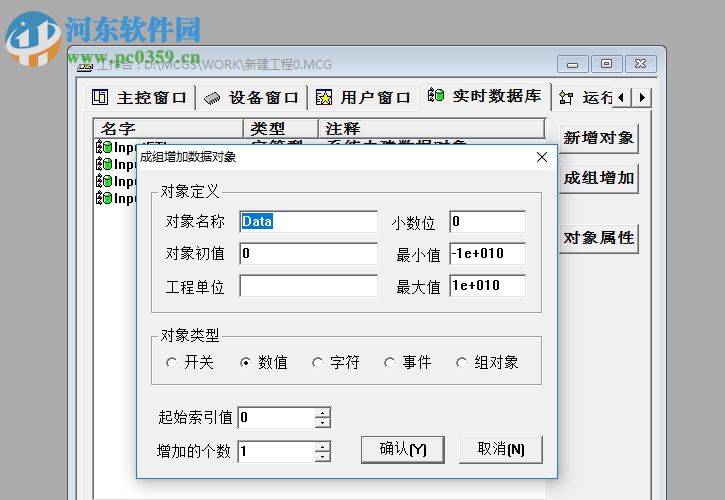Open 对象属性 button in main window
The height and width of the screenshot is (500, 725).
point(598,238)
